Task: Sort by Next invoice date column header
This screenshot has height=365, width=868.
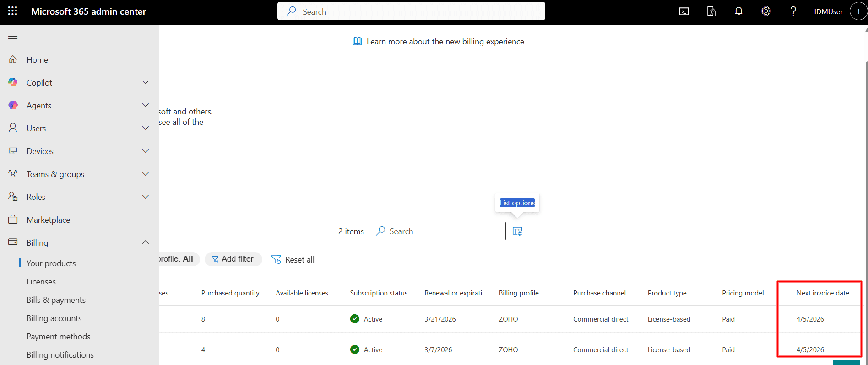Action: click(823, 293)
